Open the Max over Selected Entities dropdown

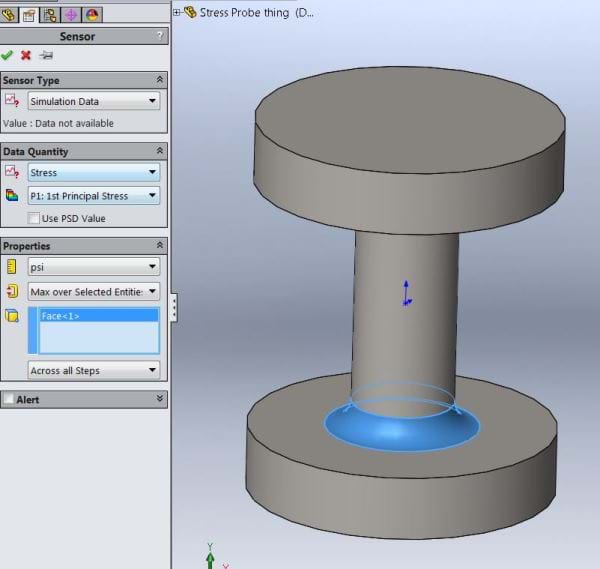coord(93,291)
